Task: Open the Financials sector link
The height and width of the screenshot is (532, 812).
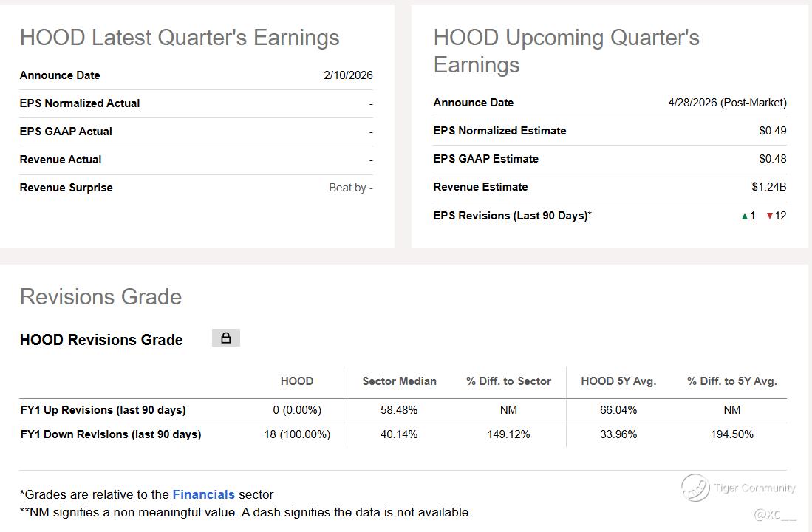Action: [x=203, y=494]
